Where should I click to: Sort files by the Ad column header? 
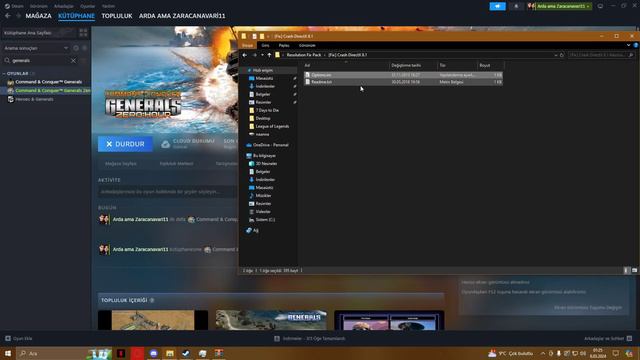pyautogui.click(x=346, y=65)
